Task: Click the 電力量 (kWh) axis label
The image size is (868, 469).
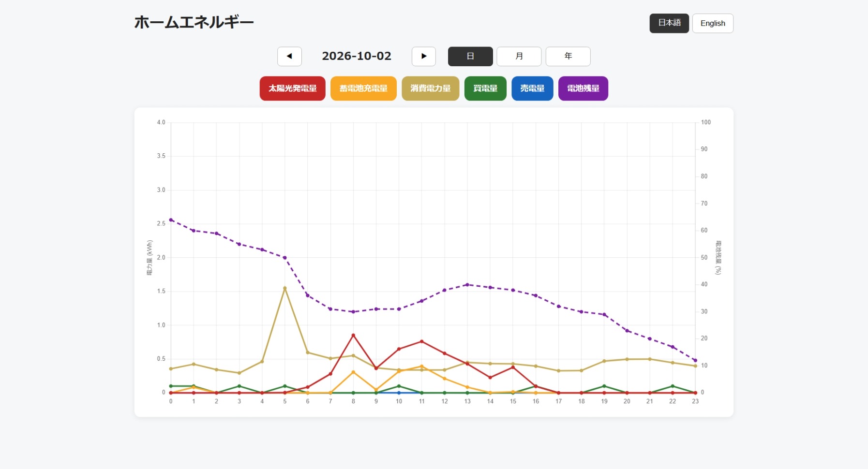Action: point(150,258)
